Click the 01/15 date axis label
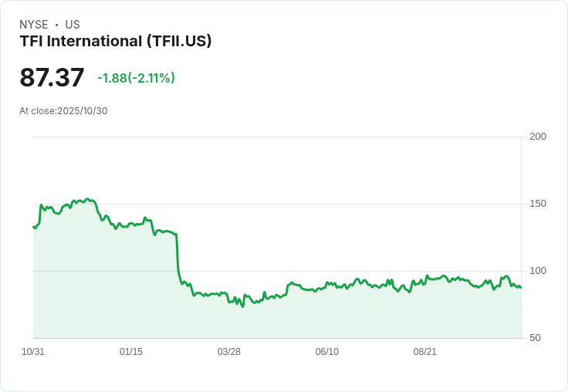Screen dimensions: 568x392 tap(131, 352)
